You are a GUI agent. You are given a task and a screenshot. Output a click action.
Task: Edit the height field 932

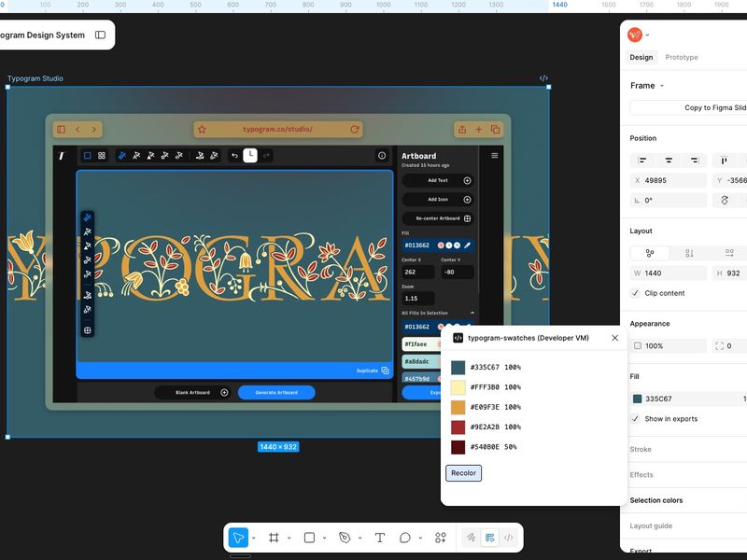(730, 273)
